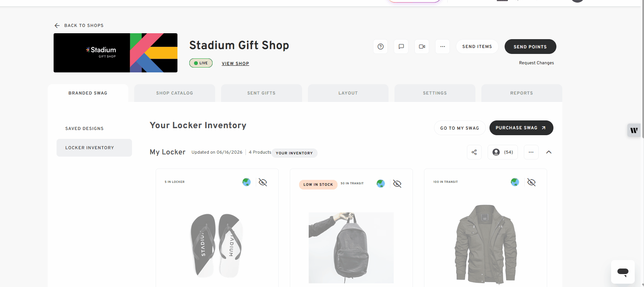The height and width of the screenshot is (287, 644).
Task: Open the chat message icon in the header
Action: click(401, 47)
